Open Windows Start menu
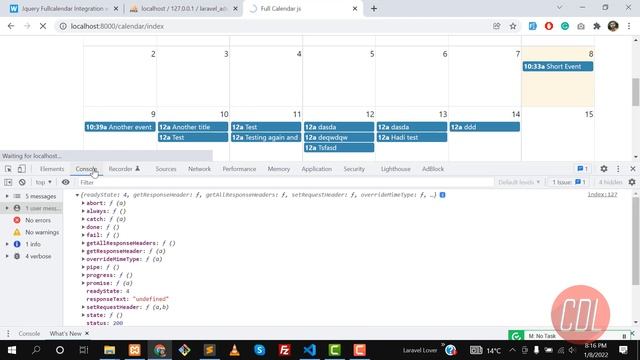The height and width of the screenshot is (360, 640). [x=12, y=350]
